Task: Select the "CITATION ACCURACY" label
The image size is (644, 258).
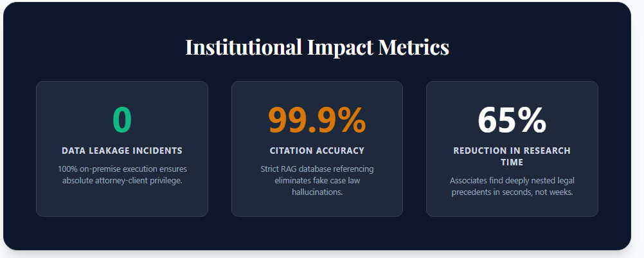Action: tap(317, 151)
